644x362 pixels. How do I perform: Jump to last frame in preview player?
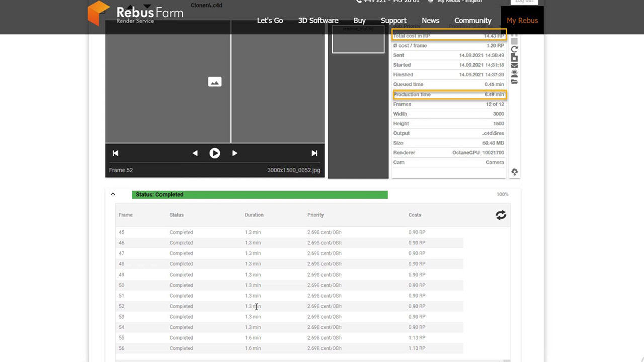[314, 153]
